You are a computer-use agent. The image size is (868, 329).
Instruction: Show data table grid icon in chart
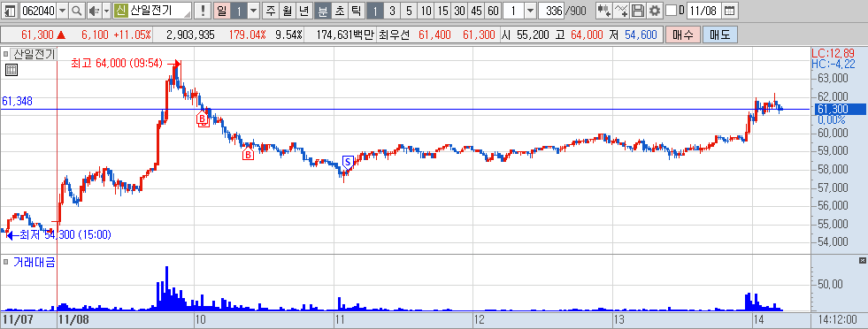pyautogui.click(x=12, y=70)
